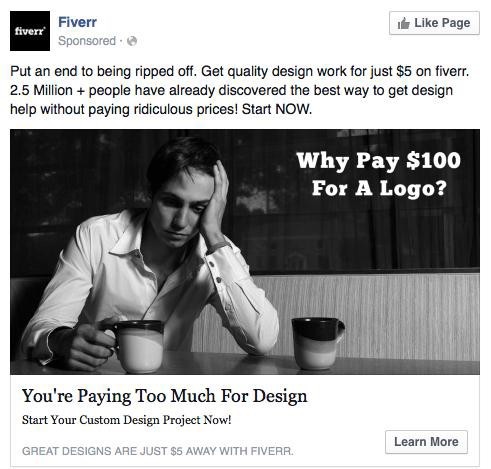Click the 'GREAT DESIGNS ARE JUST $5 AWAY' caption
Image resolution: width=491 pixels, height=469 pixels.
point(158,451)
